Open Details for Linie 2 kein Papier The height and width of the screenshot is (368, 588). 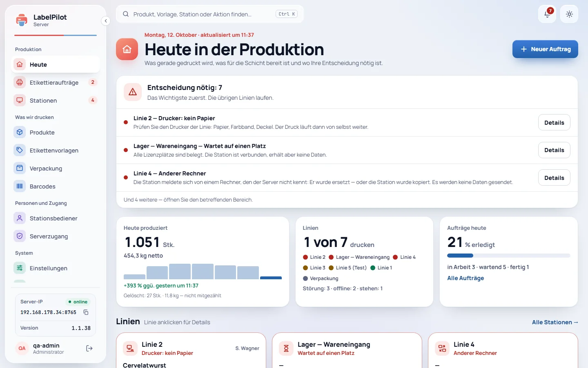pos(554,123)
